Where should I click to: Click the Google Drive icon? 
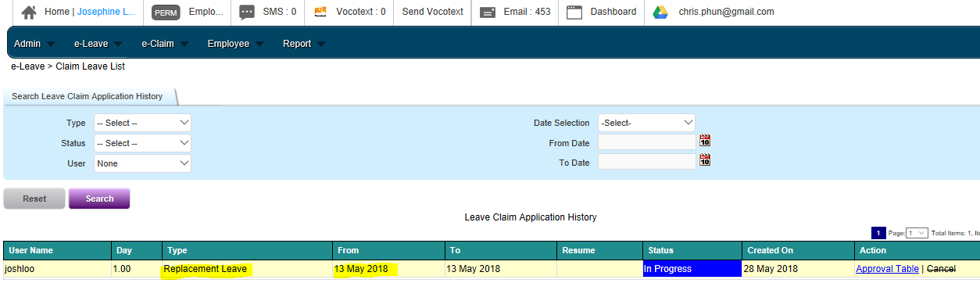(660, 13)
